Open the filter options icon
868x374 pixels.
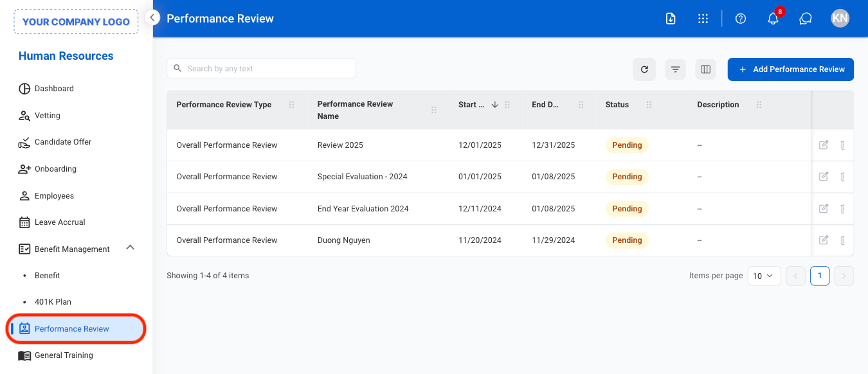(675, 69)
